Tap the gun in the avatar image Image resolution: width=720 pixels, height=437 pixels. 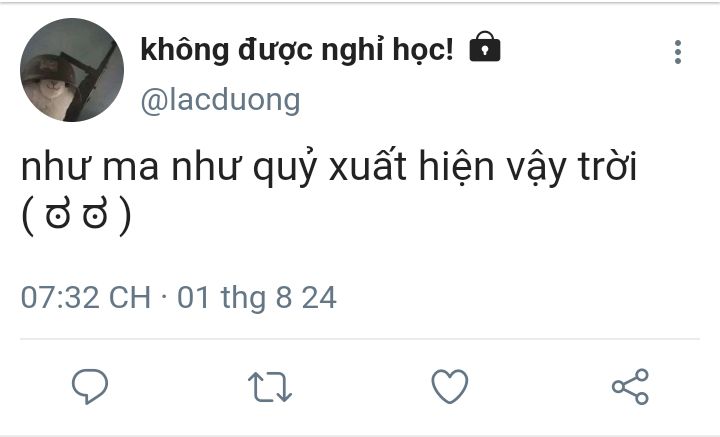pyautogui.click(x=92, y=82)
